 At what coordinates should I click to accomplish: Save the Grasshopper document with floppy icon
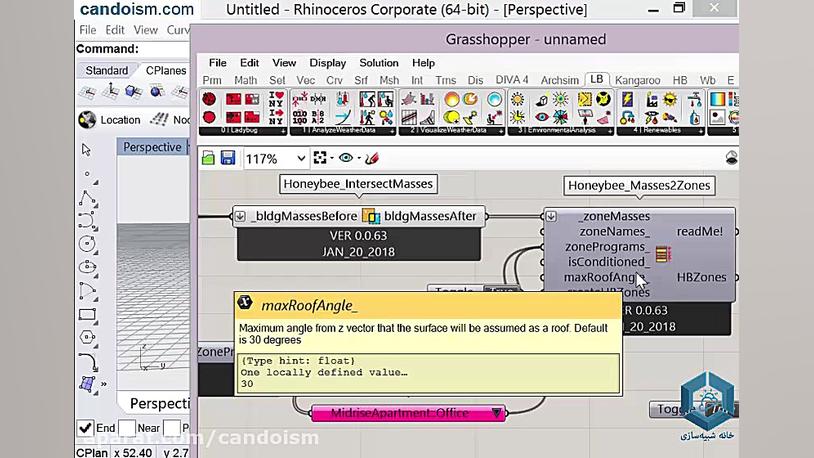(227, 158)
